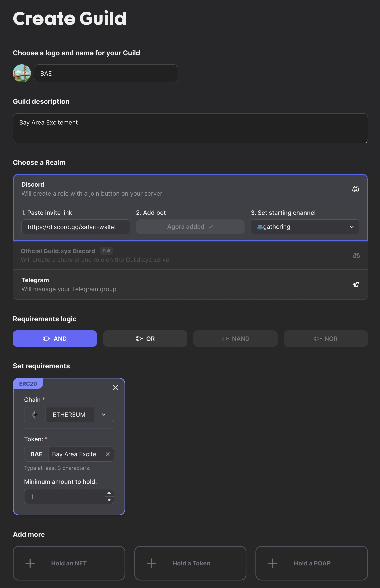This screenshot has height=588, width=380.
Task: Set requirements logic to AND
Action: (55, 339)
